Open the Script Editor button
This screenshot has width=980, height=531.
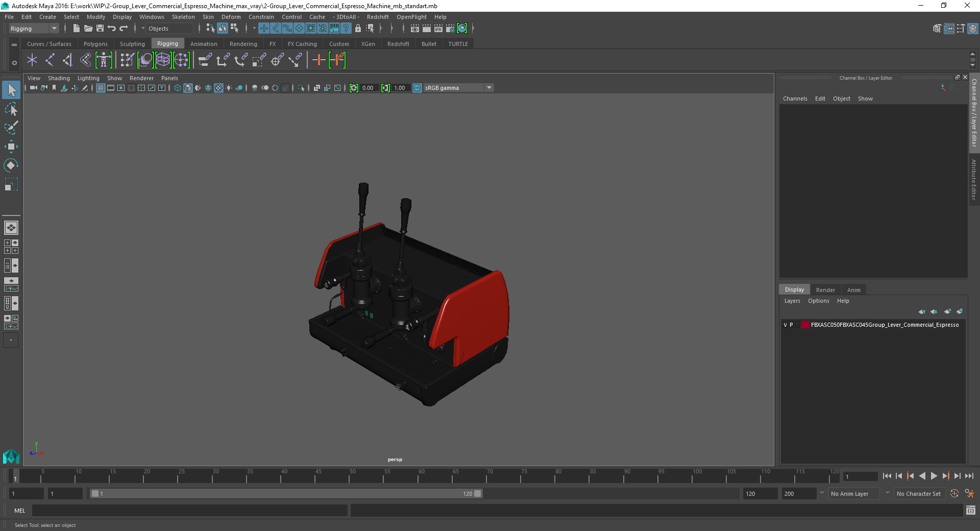tap(970, 510)
